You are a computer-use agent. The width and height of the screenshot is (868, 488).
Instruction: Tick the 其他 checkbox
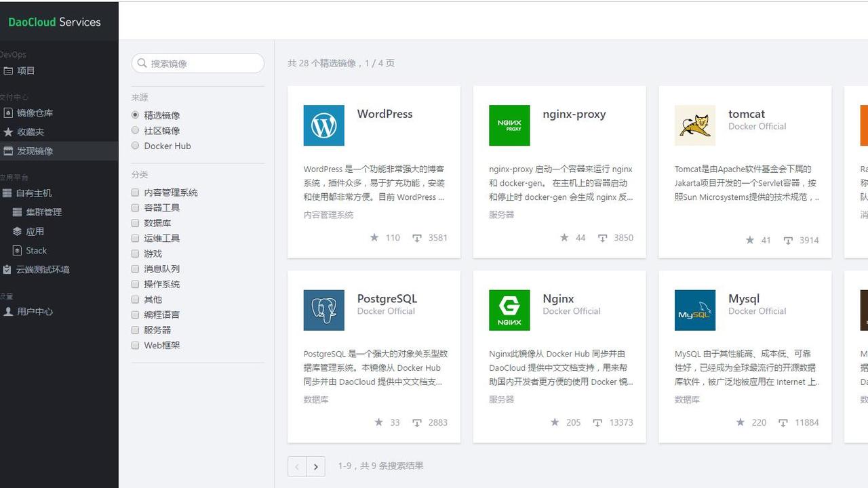coord(136,299)
